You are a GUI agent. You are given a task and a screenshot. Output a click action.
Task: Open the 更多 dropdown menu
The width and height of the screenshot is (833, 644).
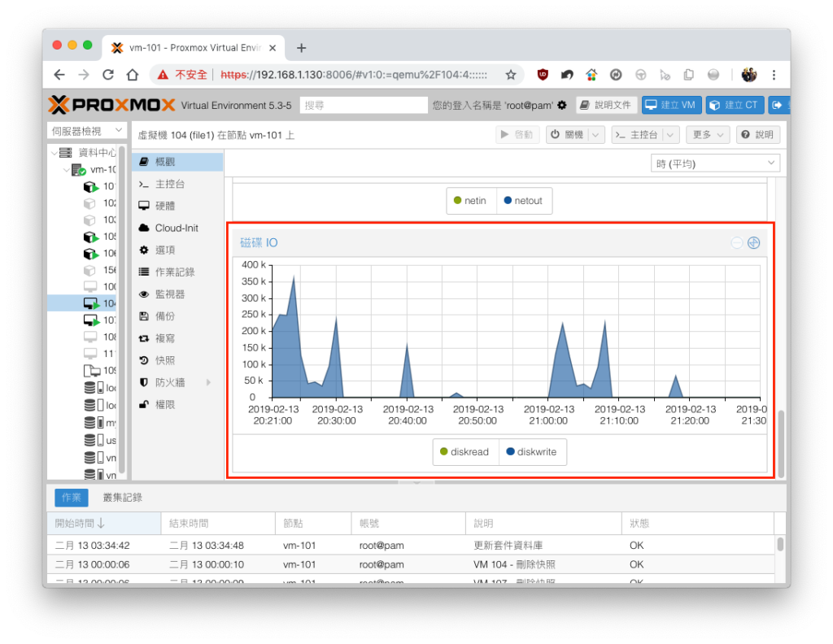click(708, 135)
